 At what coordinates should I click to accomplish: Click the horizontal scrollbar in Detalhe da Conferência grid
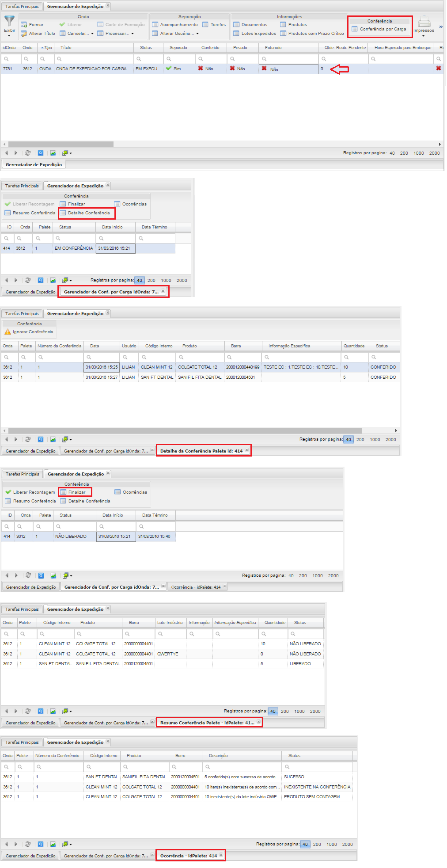(x=185, y=430)
